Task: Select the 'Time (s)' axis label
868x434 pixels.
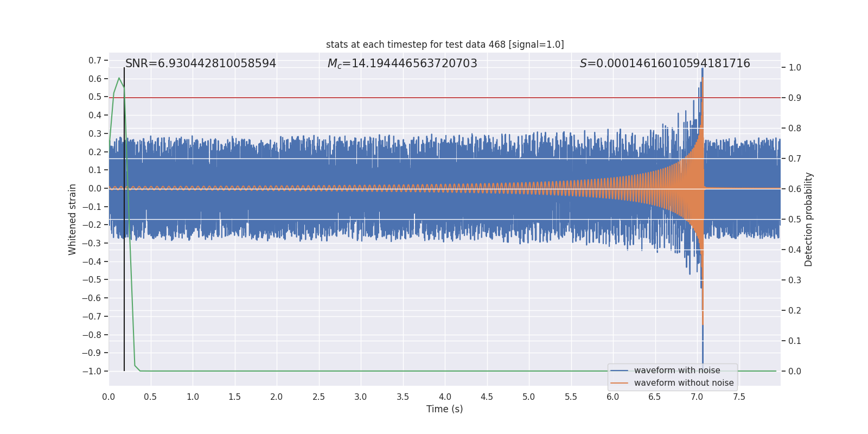Action: (445, 409)
